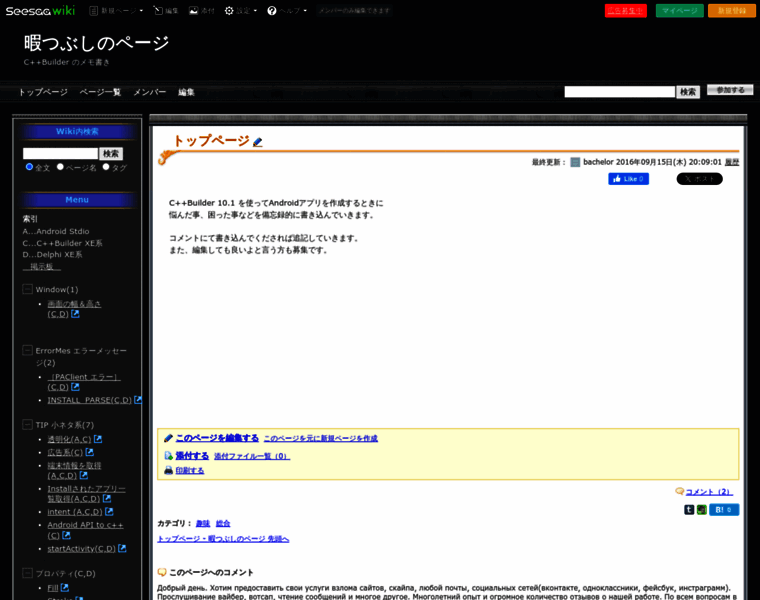Click the red button in top right
Screen dimensions: 760x600
pos(626,11)
